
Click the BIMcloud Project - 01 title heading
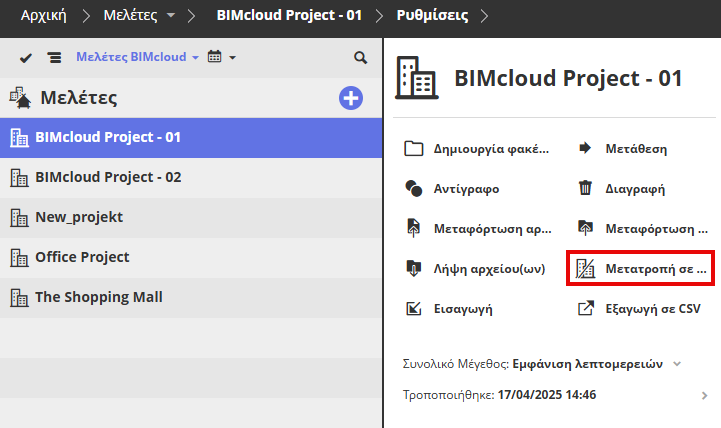pyautogui.click(x=568, y=78)
